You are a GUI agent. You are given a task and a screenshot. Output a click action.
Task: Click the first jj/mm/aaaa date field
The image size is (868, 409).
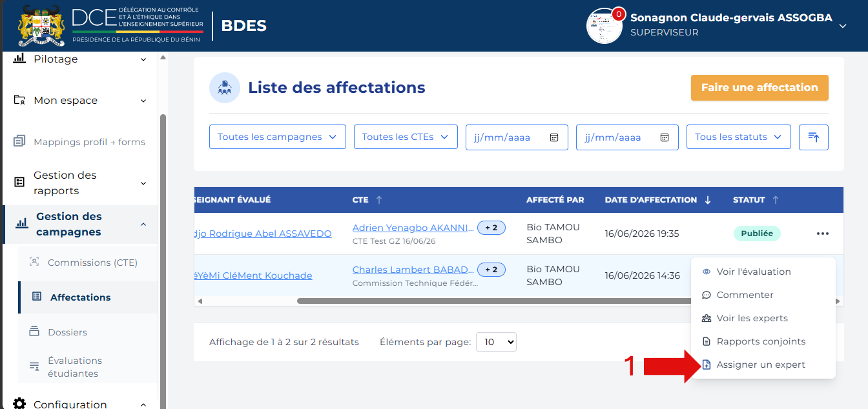point(517,137)
